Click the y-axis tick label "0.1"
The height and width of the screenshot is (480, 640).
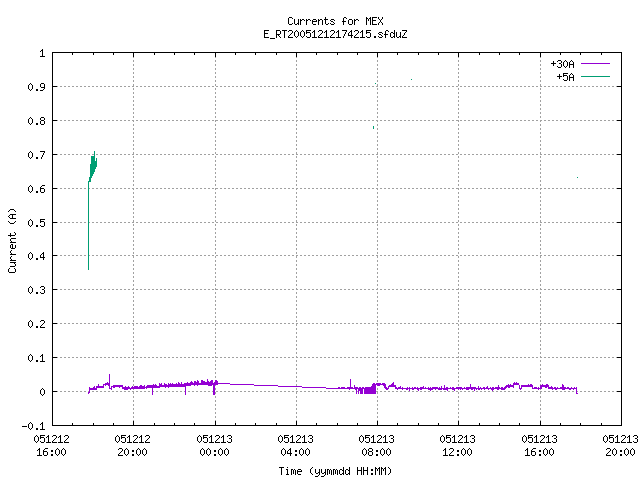[x=36, y=358]
